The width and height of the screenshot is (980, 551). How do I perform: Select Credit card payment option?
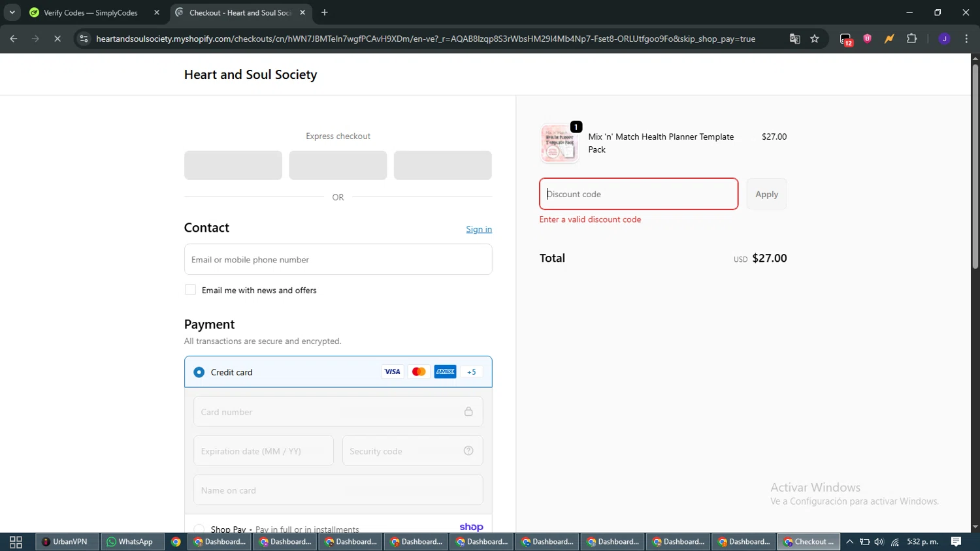[199, 372]
